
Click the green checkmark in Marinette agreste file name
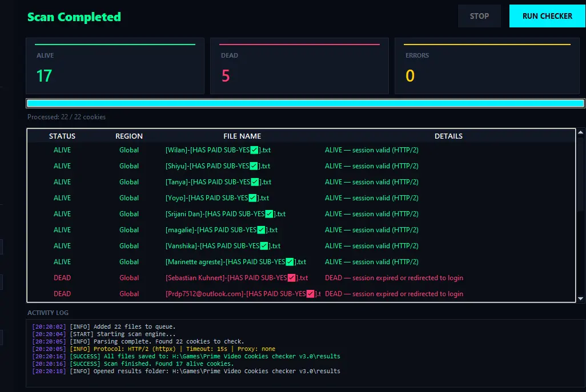(290, 262)
